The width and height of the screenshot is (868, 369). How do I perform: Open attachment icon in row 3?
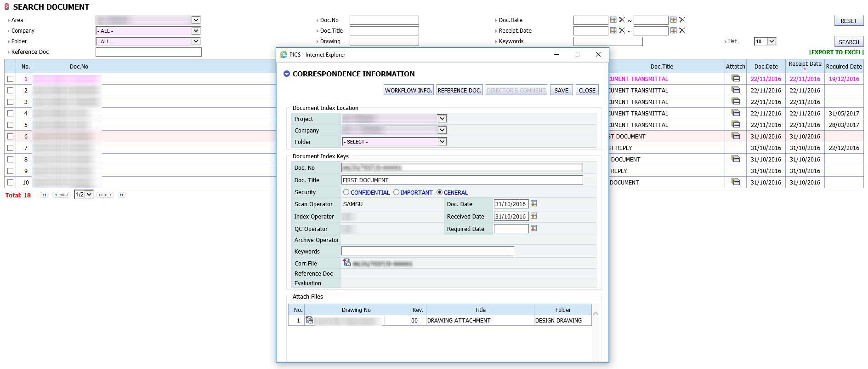click(x=736, y=101)
